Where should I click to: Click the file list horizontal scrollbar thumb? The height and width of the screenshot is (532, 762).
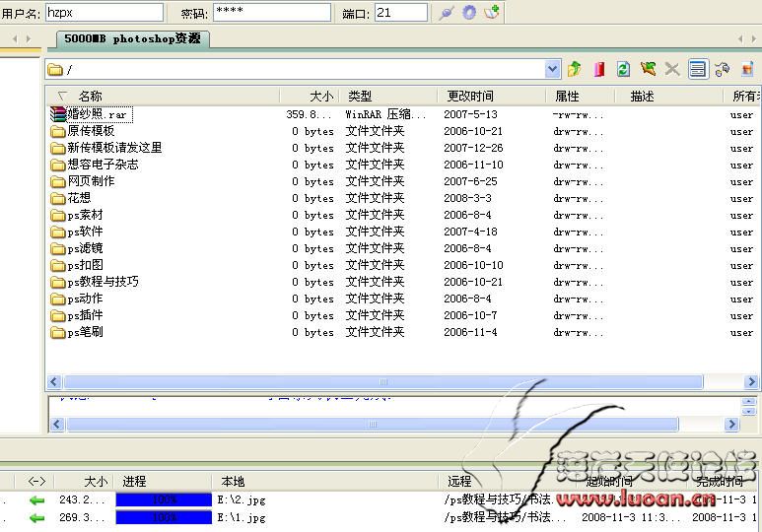click(382, 382)
